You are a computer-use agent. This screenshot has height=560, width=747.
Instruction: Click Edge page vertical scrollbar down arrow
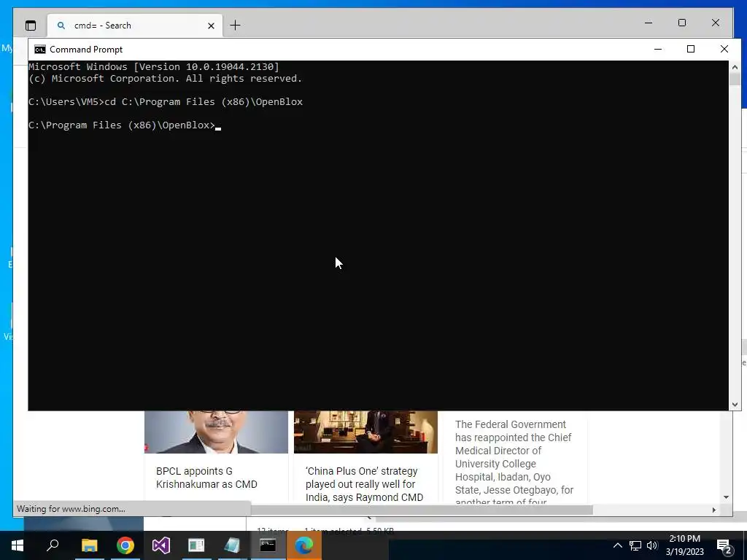(x=726, y=497)
